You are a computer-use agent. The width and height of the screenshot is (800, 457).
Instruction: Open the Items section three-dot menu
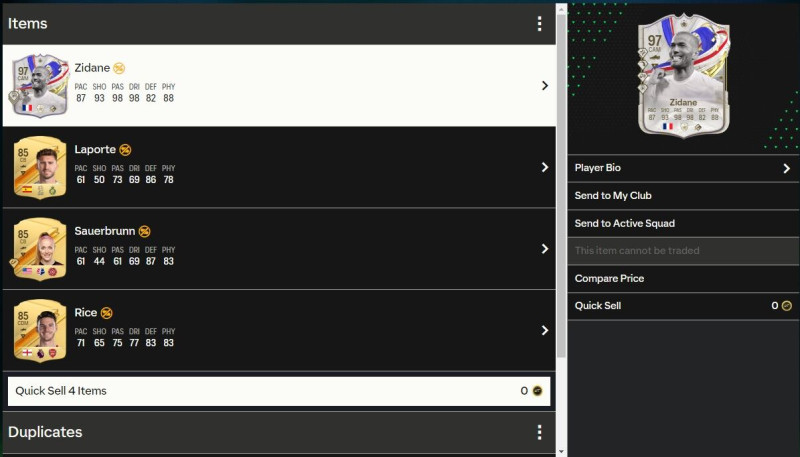tap(539, 23)
